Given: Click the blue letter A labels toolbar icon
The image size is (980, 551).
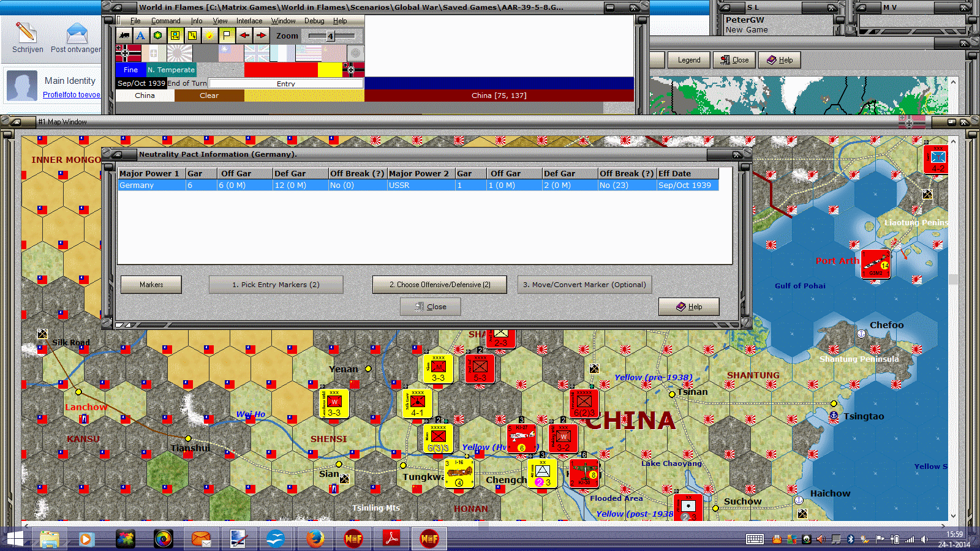Looking at the screenshot, I should coord(141,35).
